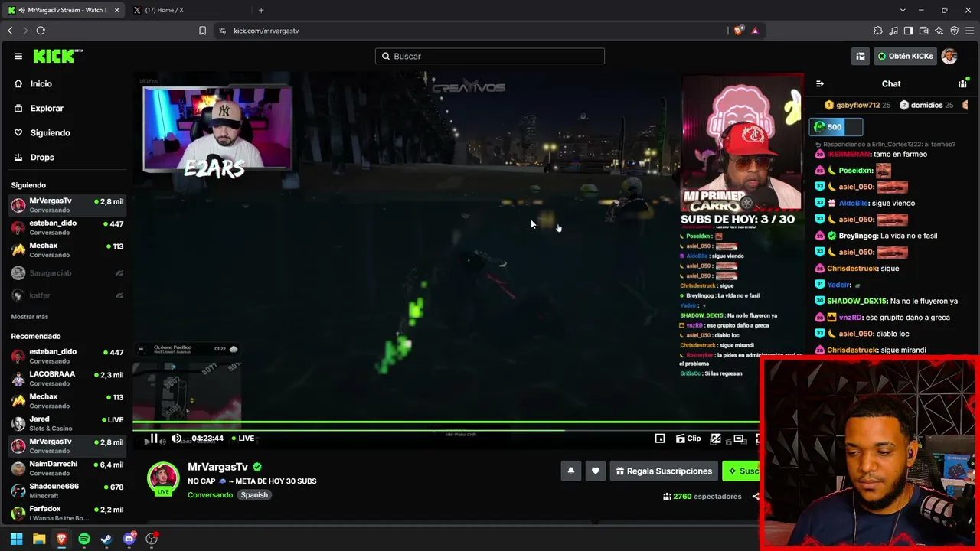The image size is (980, 551).
Task: Click the Obtén KICKs button
Action: (x=906, y=56)
